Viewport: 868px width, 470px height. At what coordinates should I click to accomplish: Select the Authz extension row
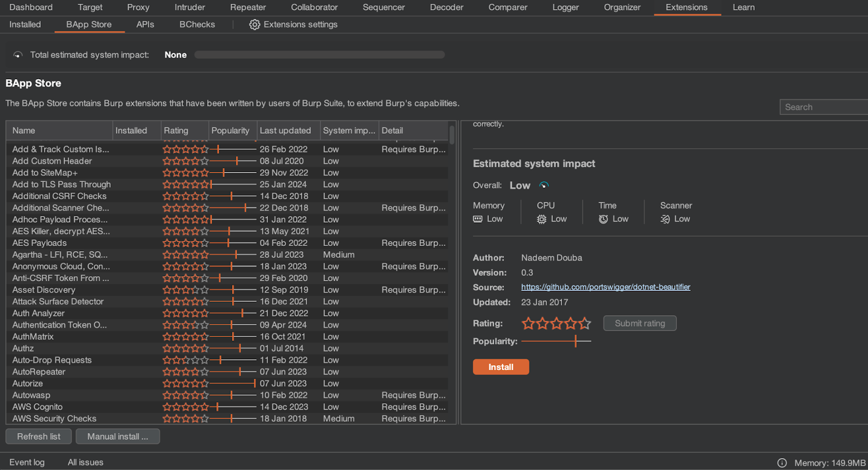pyautogui.click(x=227, y=348)
